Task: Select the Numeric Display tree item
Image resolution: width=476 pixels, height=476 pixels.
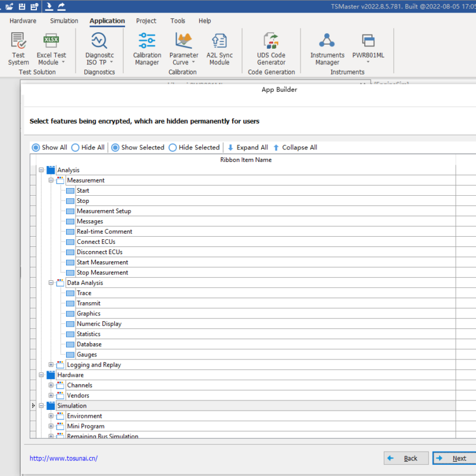Action: point(99,324)
